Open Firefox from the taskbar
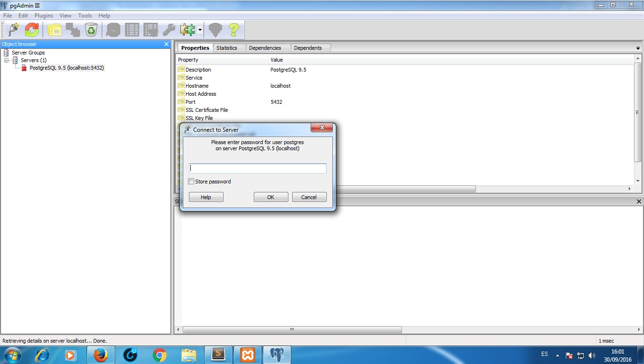Viewport: 644px width, 364px height. (x=100, y=355)
